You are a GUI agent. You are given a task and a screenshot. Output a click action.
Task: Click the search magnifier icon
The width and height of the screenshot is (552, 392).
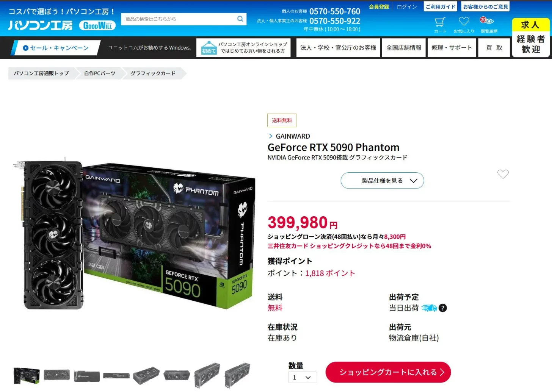pyautogui.click(x=240, y=19)
